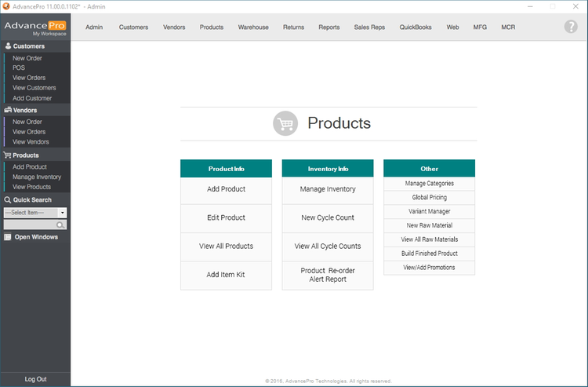
Task: Click the Customers person icon in sidebar
Action: (x=8, y=46)
